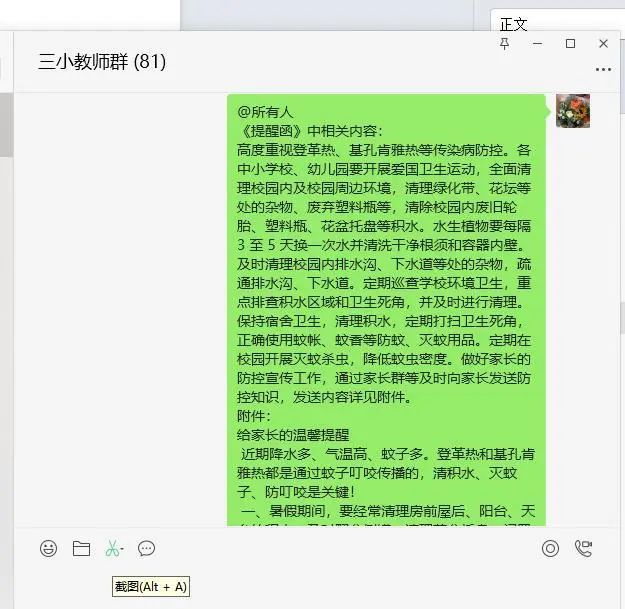625x609 pixels.
Task: Click the @所有人 mention in the message
Action: [265, 112]
